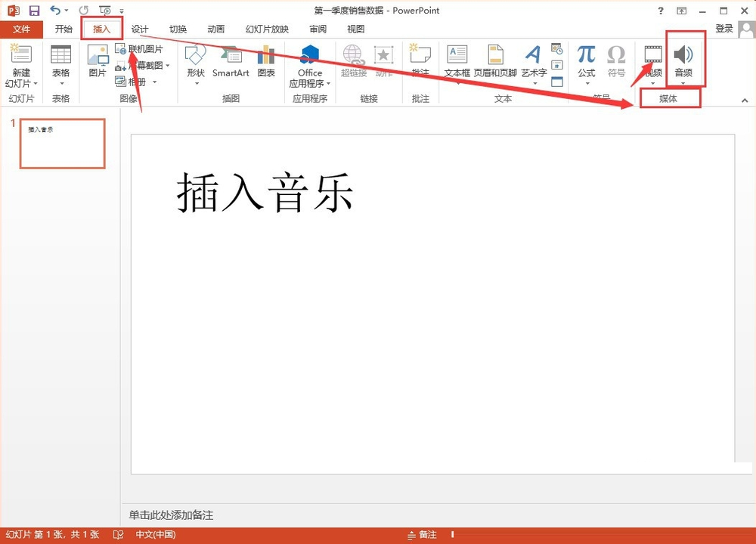This screenshot has height=544, width=756.
Task: Click 登录 (Sign in) link
Action: tap(724, 29)
